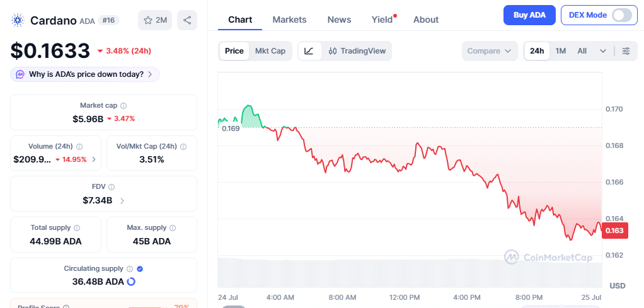The image size is (644, 308).
Task: Set chart range to 1M
Action: point(561,51)
